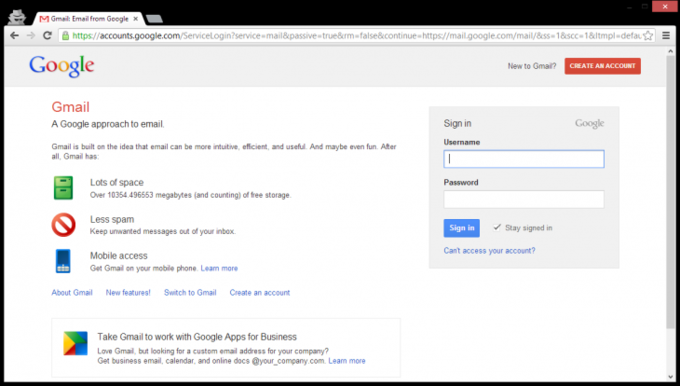Open Can't access your account link
Image resolution: width=680 pixels, height=386 pixels.
point(489,250)
